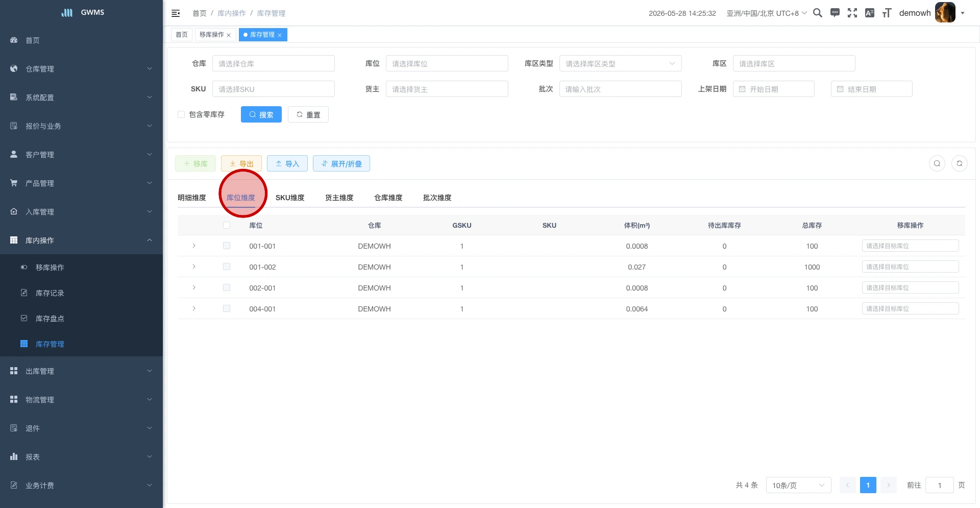The height and width of the screenshot is (508, 980).
Task: Click the 展开/折叠 button
Action: tap(341, 163)
